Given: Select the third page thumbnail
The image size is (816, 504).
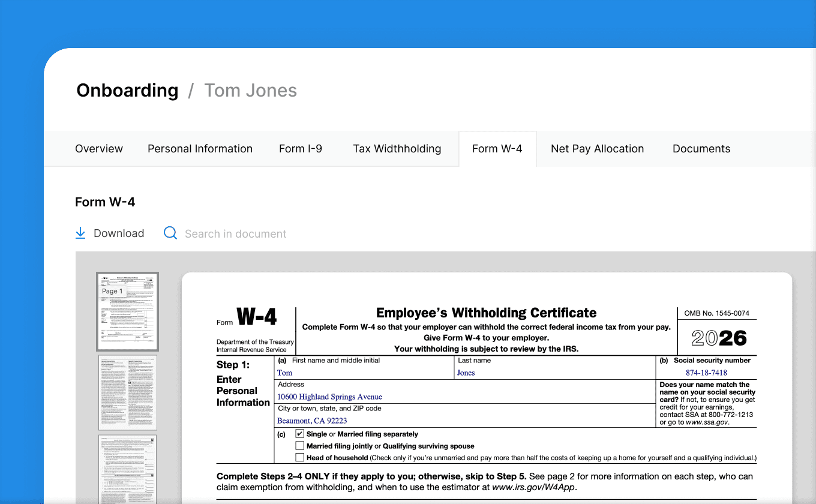Looking at the screenshot, I should pyautogui.click(x=127, y=471).
